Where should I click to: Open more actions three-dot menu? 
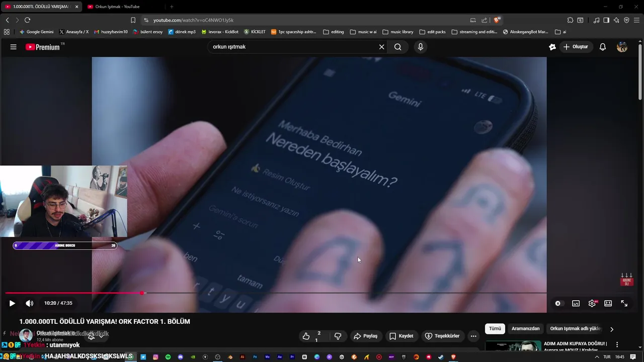[473, 336]
